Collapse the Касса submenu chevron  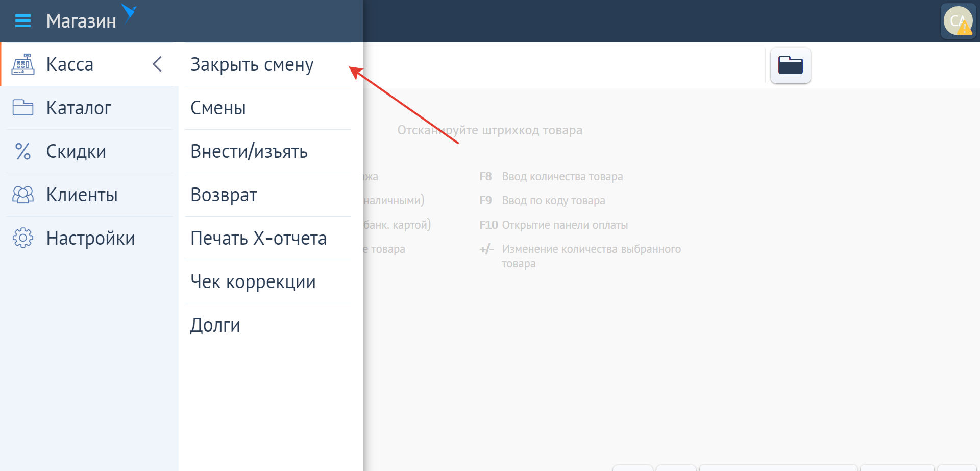tap(157, 64)
